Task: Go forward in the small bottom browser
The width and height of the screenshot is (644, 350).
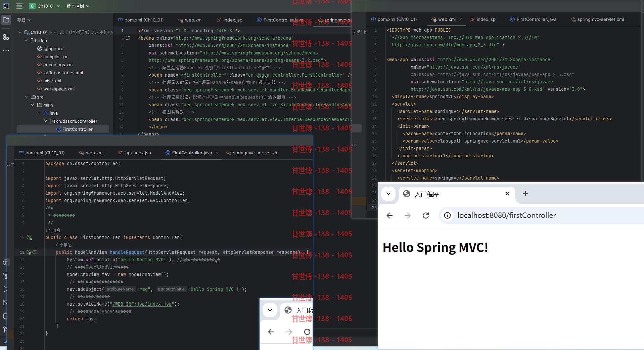Action: (289, 332)
